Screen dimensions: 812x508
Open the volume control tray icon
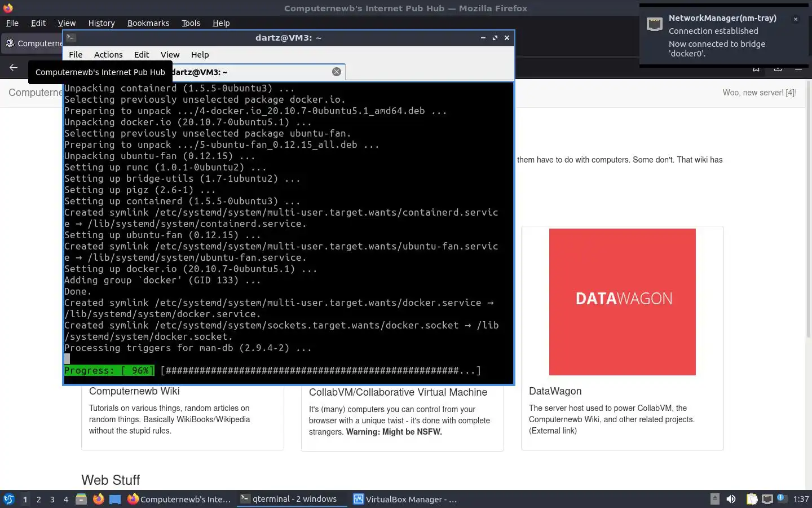tap(731, 499)
